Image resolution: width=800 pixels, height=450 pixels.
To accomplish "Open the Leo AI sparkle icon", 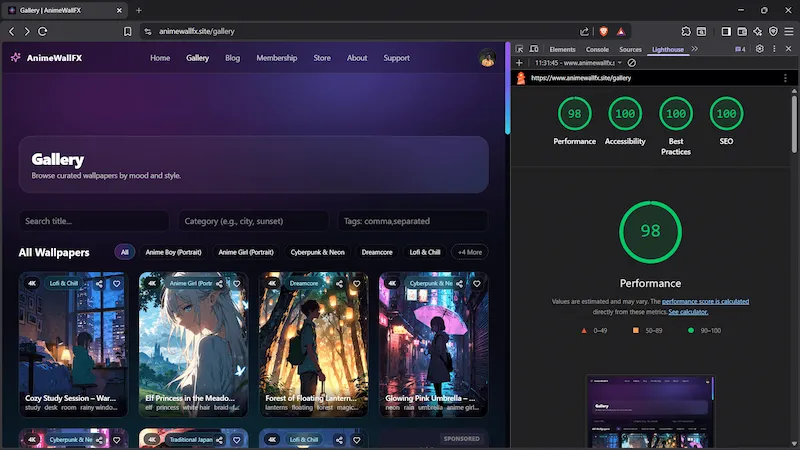I will tap(758, 32).
